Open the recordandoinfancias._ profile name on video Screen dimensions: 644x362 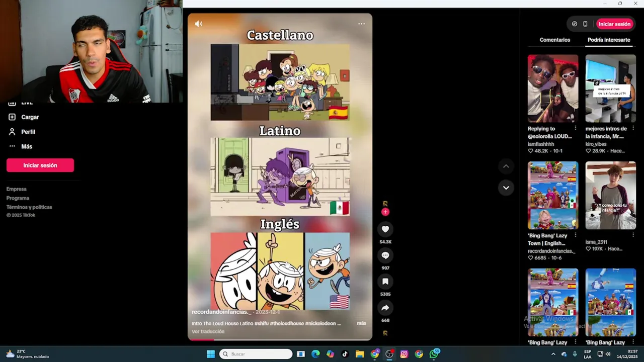[x=221, y=312]
